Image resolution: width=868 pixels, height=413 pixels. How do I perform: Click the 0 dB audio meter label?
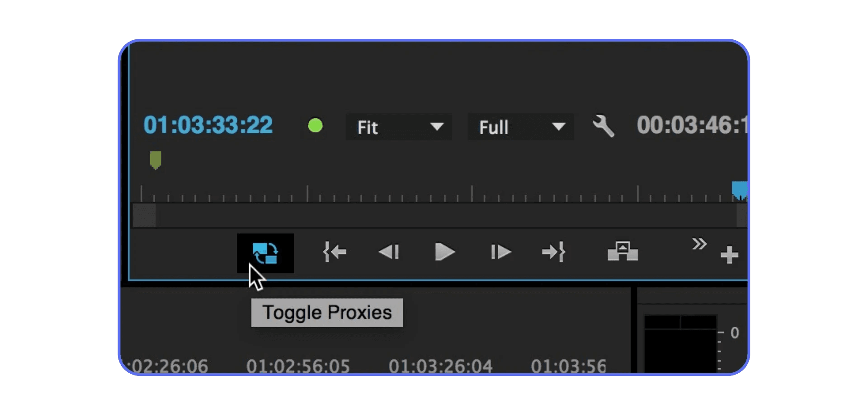pos(735,333)
